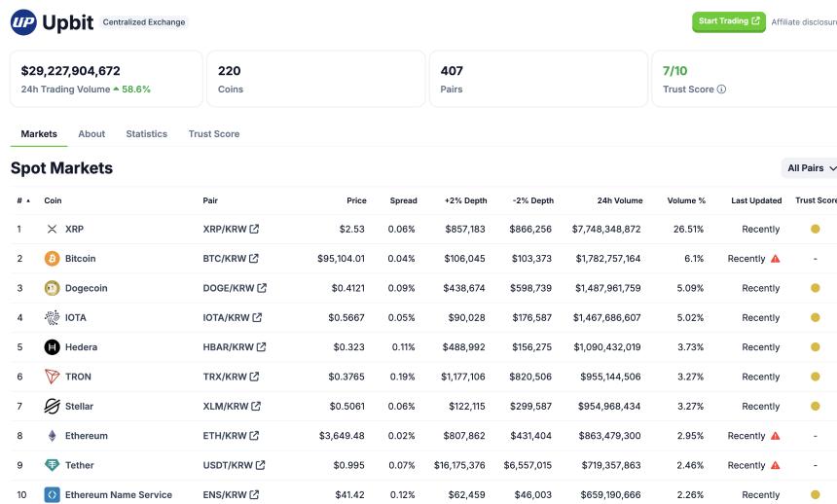Open the About tab
Image resolution: width=837 pixels, height=504 pixels.
click(x=91, y=134)
